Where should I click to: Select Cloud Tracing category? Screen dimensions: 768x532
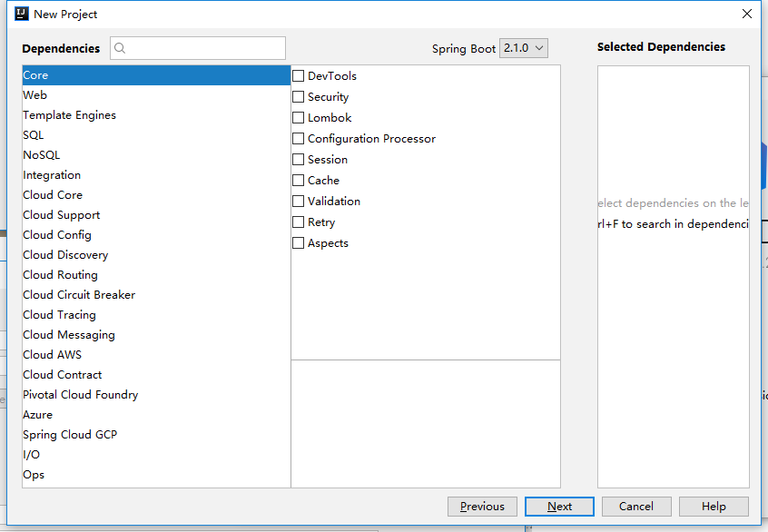pyautogui.click(x=156, y=315)
